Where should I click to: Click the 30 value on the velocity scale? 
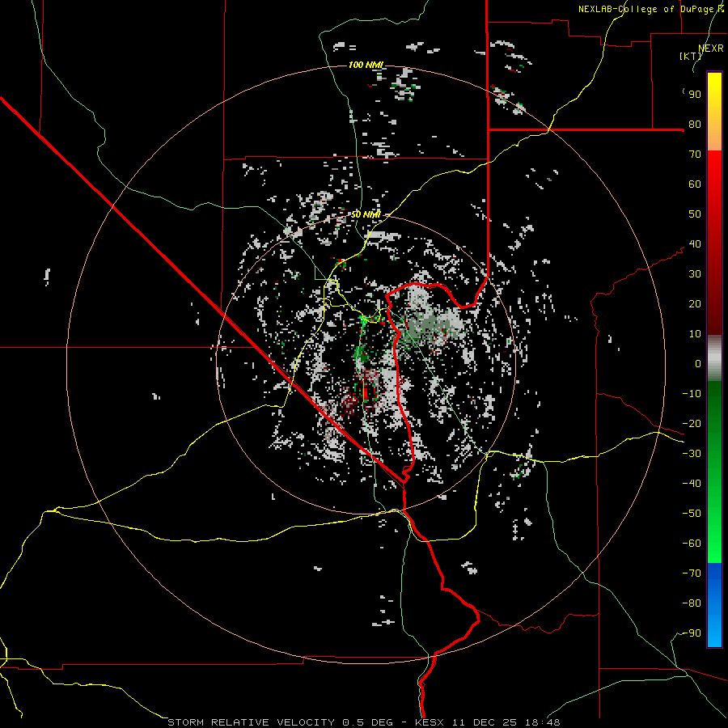click(x=695, y=274)
